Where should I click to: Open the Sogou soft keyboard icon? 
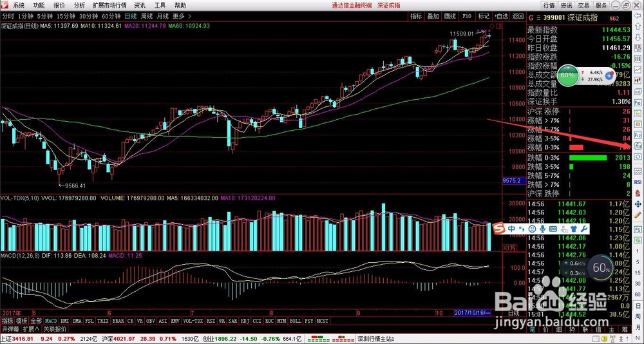click(553, 229)
